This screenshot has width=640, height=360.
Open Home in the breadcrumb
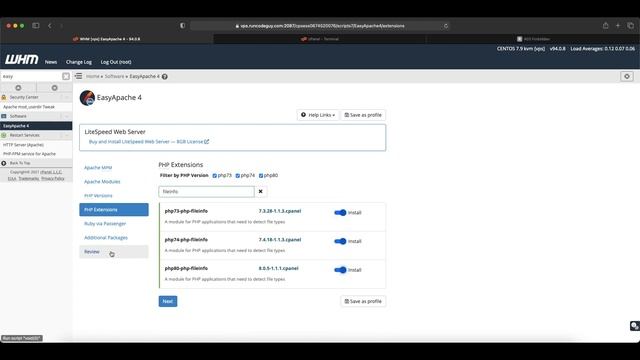point(93,76)
